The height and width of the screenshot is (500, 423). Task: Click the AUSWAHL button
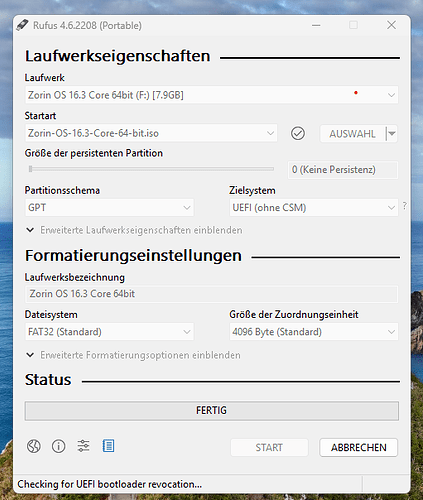pos(352,134)
